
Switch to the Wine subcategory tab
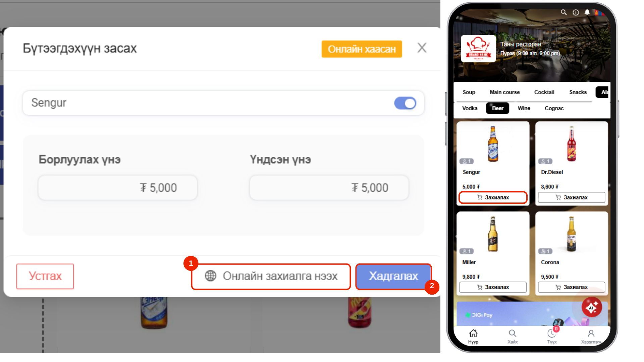(524, 108)
